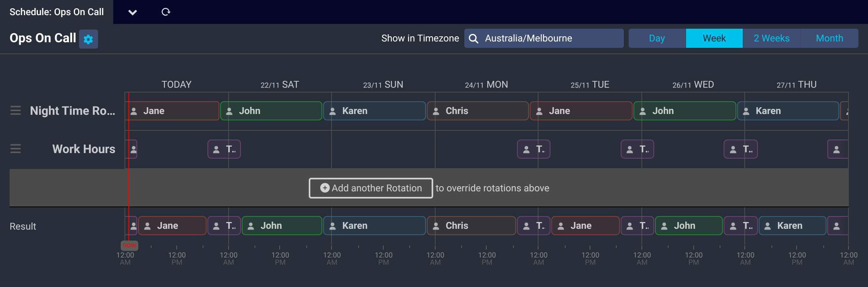Open the Schedule: Ops On Call tab
The height and width of the screenshot is (287, 868).
[x=57, y=12]
